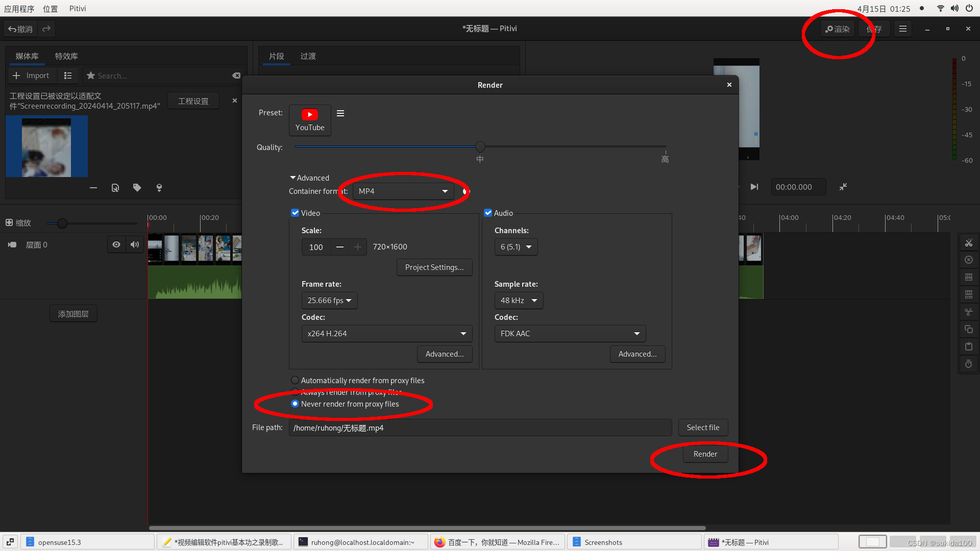This screenshot has height=551, width=980.
Task: Toggle media library list view icon
Action: 68,76
